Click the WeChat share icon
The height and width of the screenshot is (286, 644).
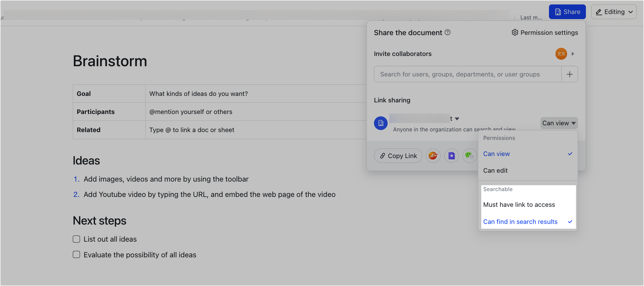tap(470, 156)
